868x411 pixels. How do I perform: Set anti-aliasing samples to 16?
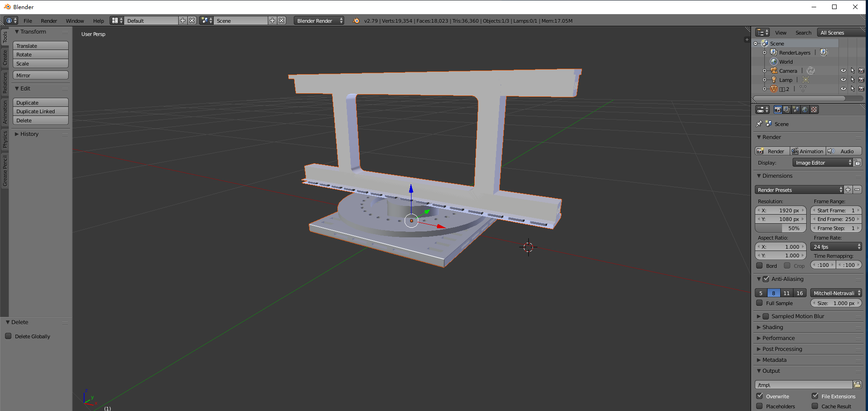tap(799, 293)
